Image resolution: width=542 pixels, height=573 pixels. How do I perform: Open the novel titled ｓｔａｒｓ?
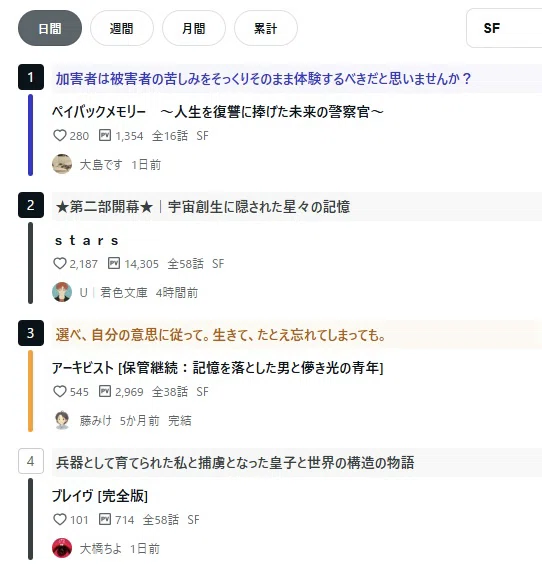87,240
